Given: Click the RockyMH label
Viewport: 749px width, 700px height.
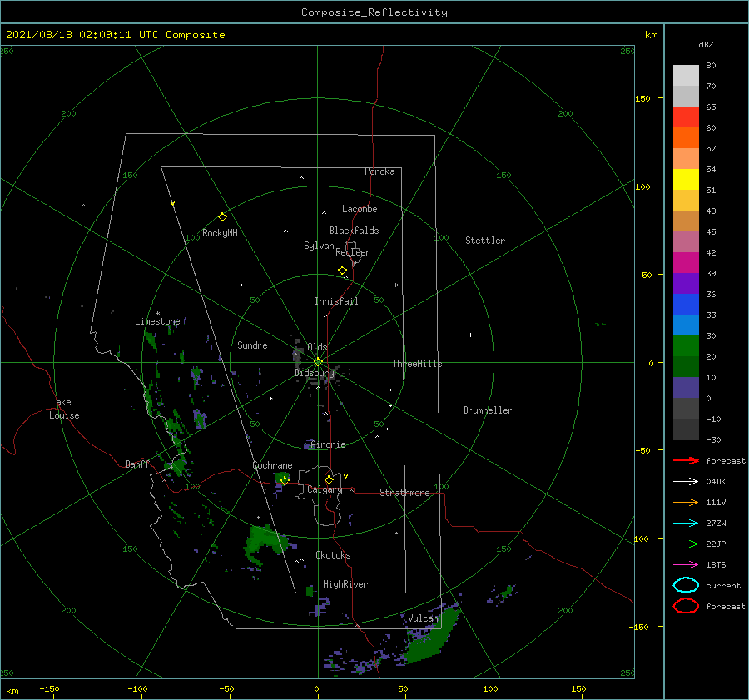Looking at the screenshot, I should click(x=220, y=233).
